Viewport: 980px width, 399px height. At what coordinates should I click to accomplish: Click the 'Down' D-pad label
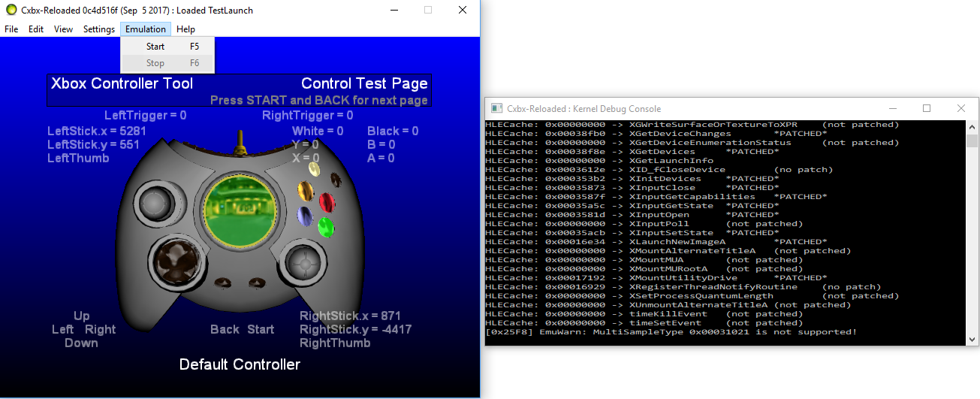81,343
